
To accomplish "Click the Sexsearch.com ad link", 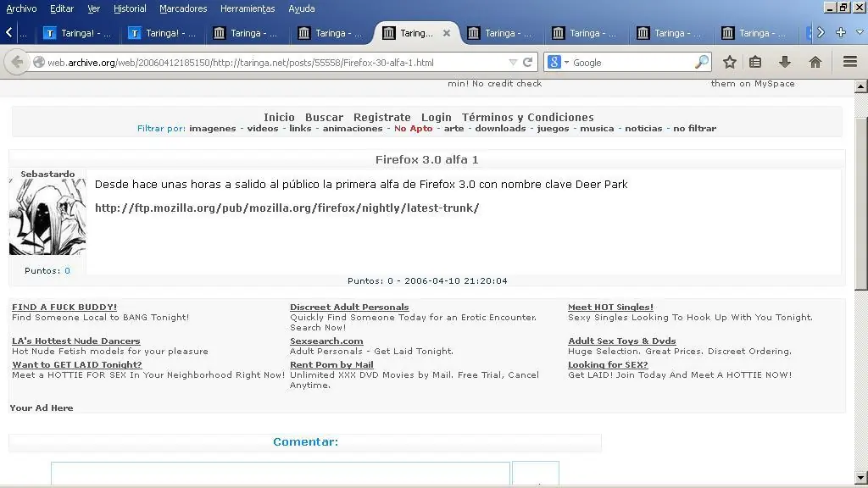I will (325, 341).
